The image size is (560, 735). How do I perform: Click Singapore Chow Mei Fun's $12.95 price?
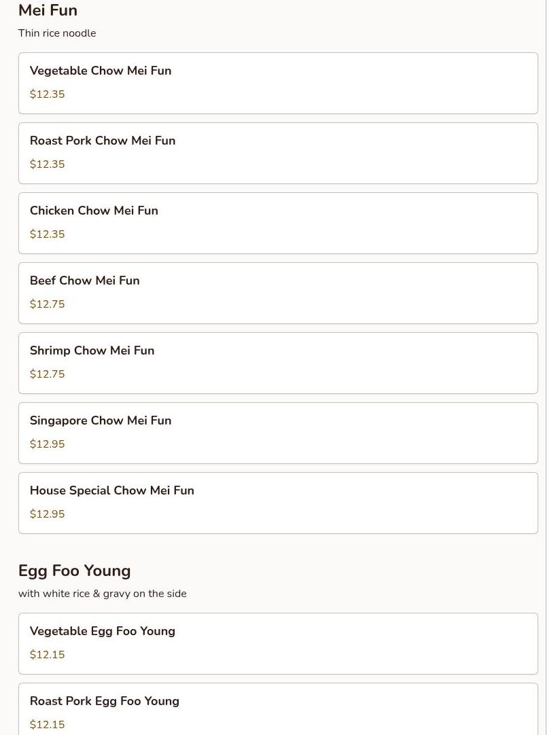pos(48,444)
